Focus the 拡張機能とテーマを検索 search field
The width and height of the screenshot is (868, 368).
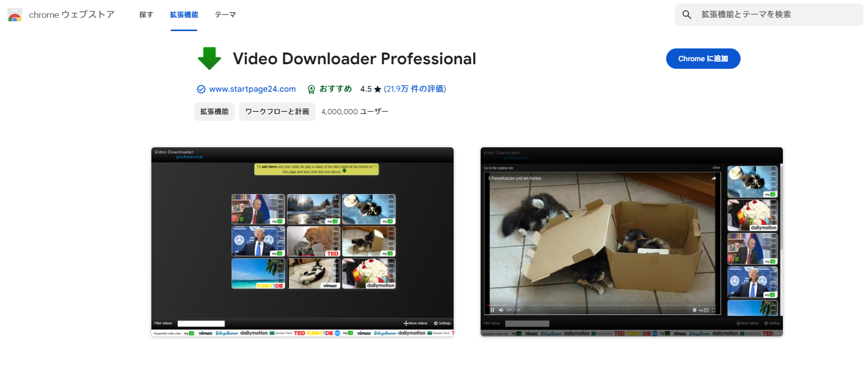[x=775, y=15]
